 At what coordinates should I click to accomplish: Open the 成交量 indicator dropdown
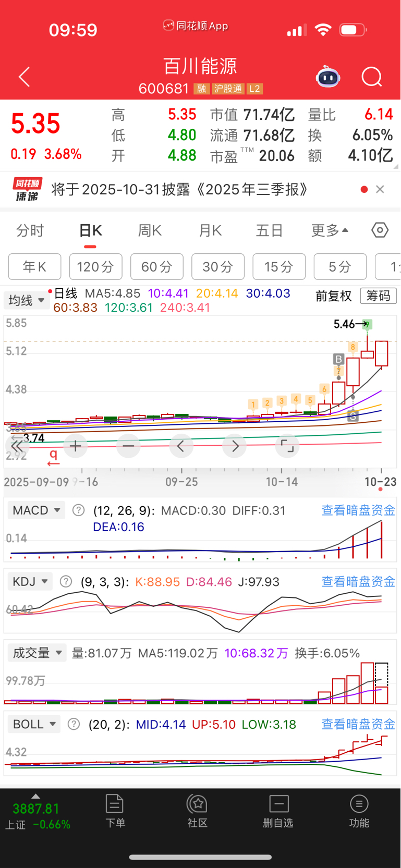[x=37, y=653]
